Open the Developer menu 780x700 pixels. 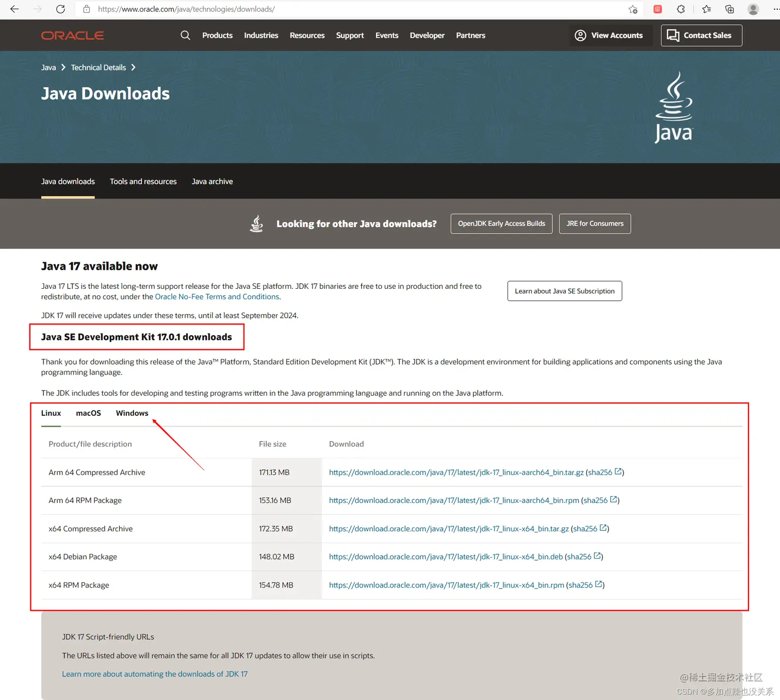coord(427,36)
